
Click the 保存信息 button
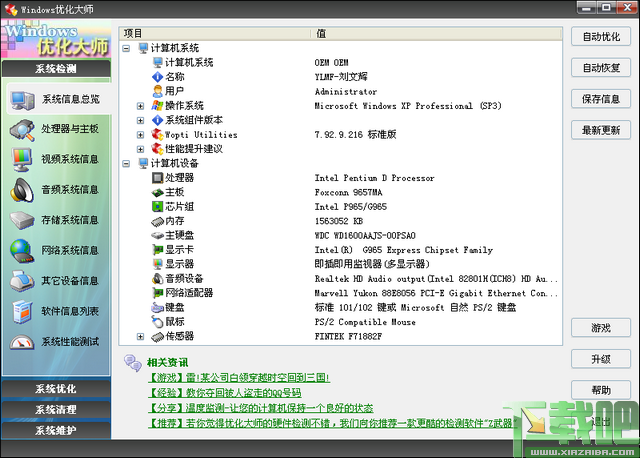click(x=601, y=99)
